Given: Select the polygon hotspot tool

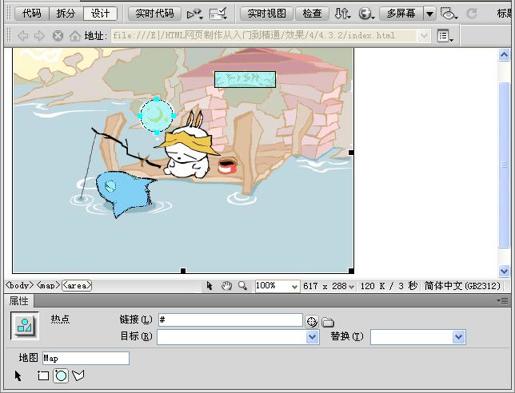Looking at the screenshot, I should 78,376.
